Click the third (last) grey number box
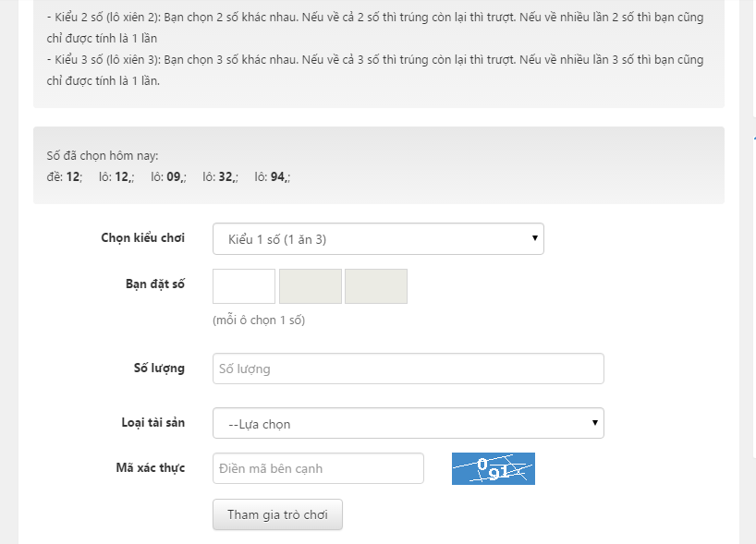The height and width of the screenshot is (544, 756). 376,286
